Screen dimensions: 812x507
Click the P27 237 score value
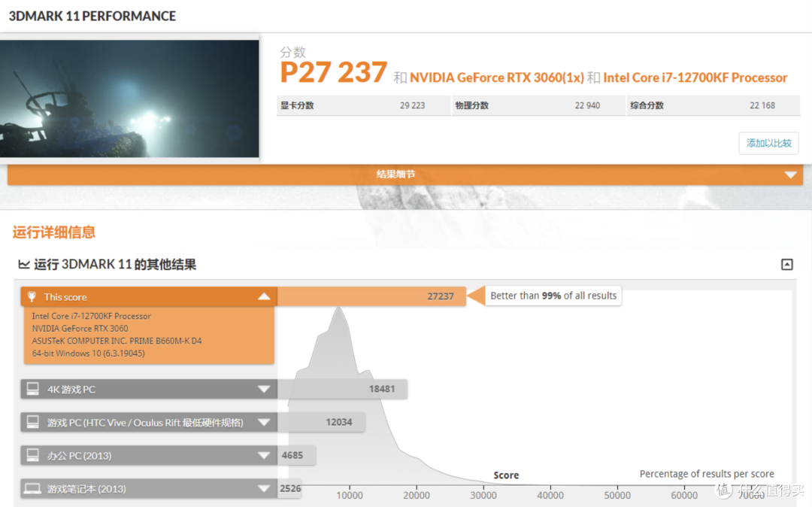click(334, 72)
